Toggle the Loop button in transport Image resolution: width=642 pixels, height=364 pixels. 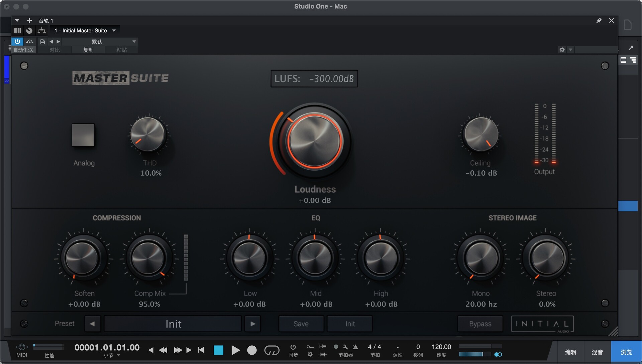pos(272,350)
